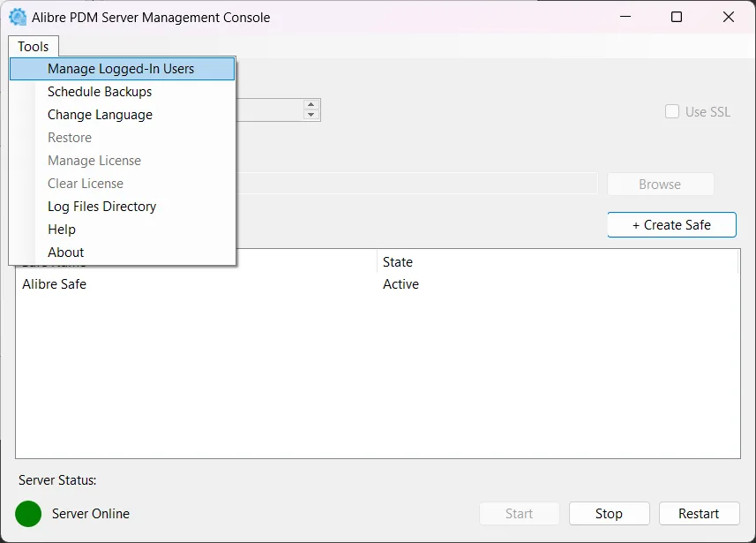The image size is (756, 543).
Task: Click the disabled Start button
Action: 520,514
